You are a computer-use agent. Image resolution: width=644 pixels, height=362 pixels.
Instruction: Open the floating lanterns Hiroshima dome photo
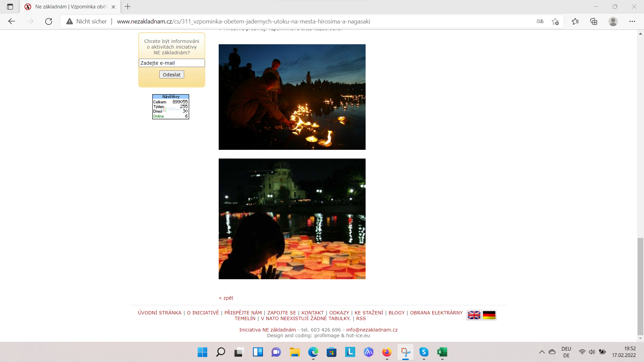point(292,219)
